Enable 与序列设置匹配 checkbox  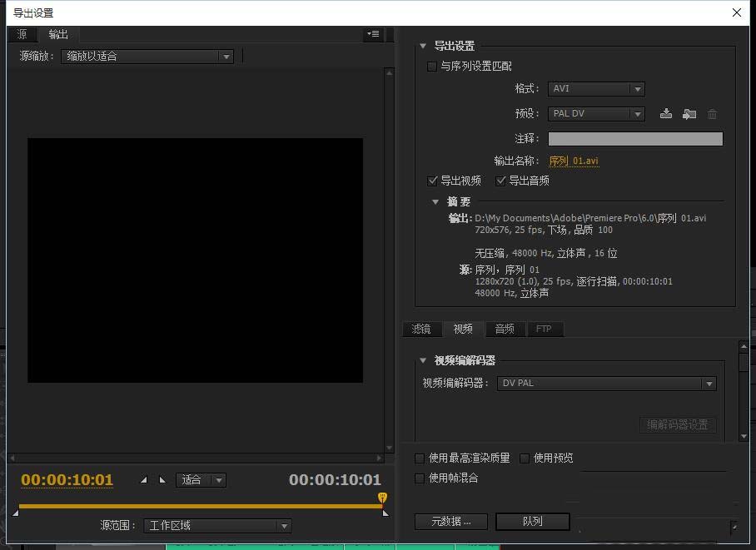(x=430, y=67)
